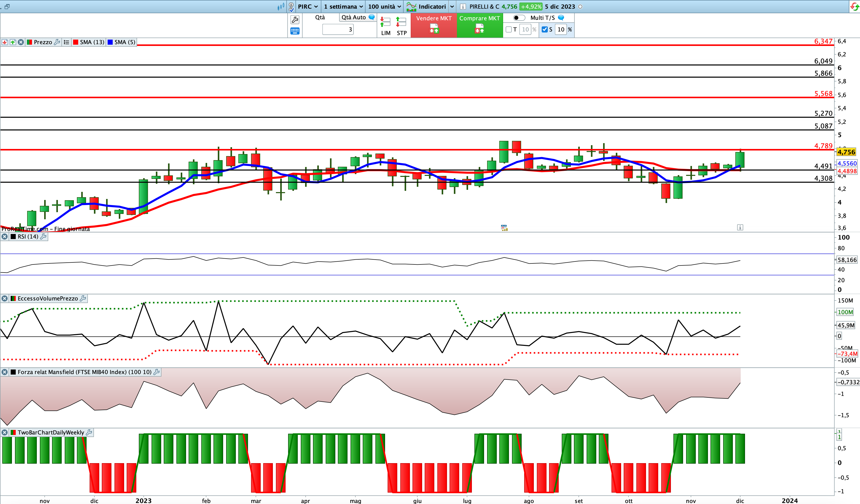Viewport: 860px width, 504px height.
Task: Uncheck the S stop checkbox
Action: click(x=545, y=29)
